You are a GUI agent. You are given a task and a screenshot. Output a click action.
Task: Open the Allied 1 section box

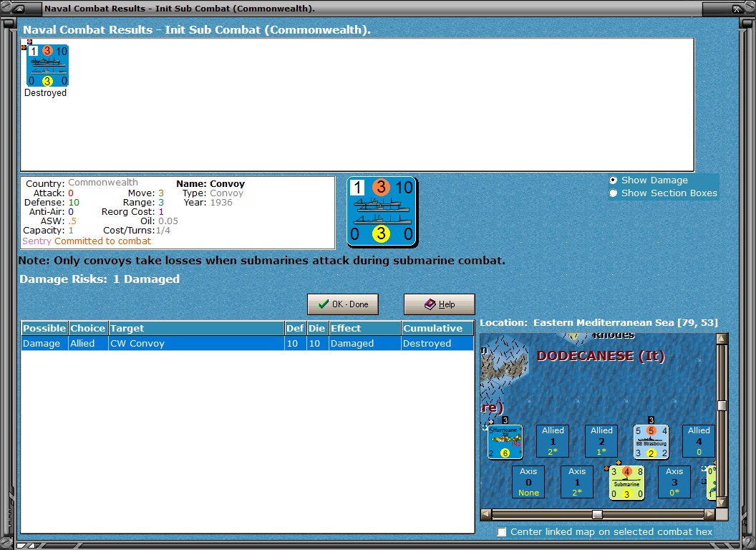pos(553,441)
